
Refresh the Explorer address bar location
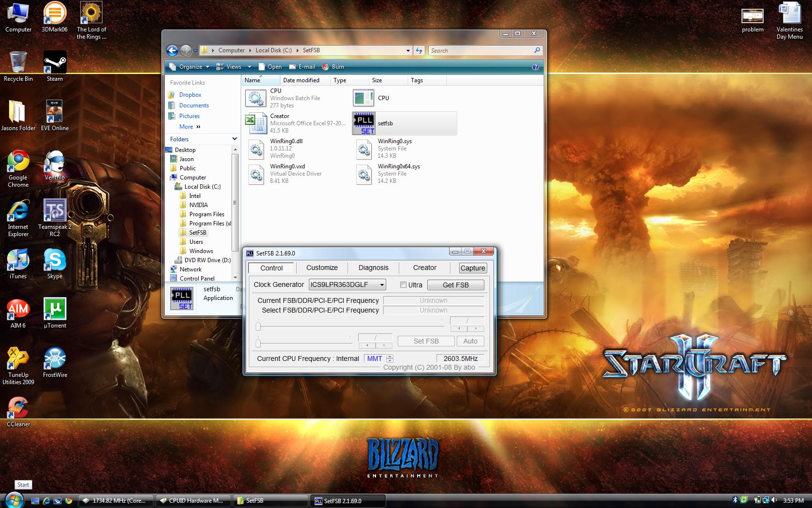click(419, 50)
